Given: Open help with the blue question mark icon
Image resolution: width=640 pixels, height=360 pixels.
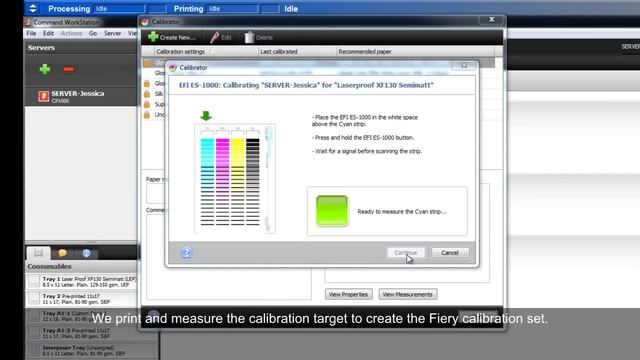Looking at the screenshot, I should tap(186, 252).
